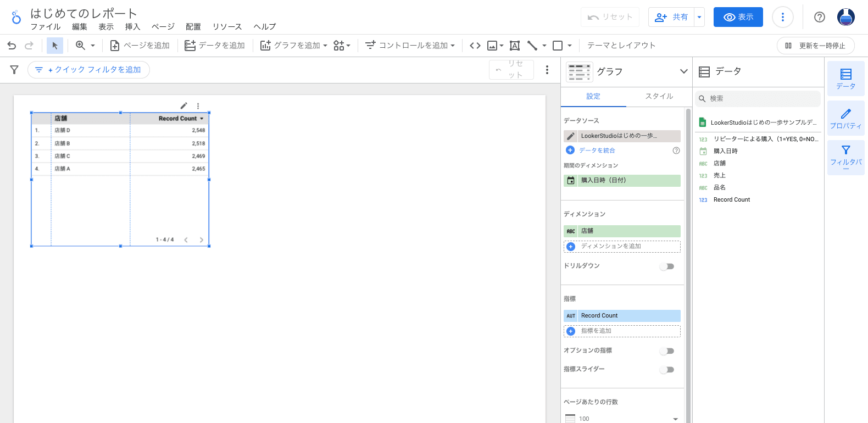
Task: Click データを追加 button
Action: tap(215, 46)
